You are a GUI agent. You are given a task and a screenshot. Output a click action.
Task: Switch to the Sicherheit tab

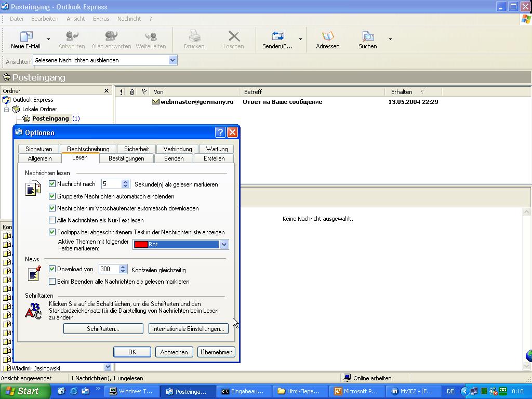137,149
